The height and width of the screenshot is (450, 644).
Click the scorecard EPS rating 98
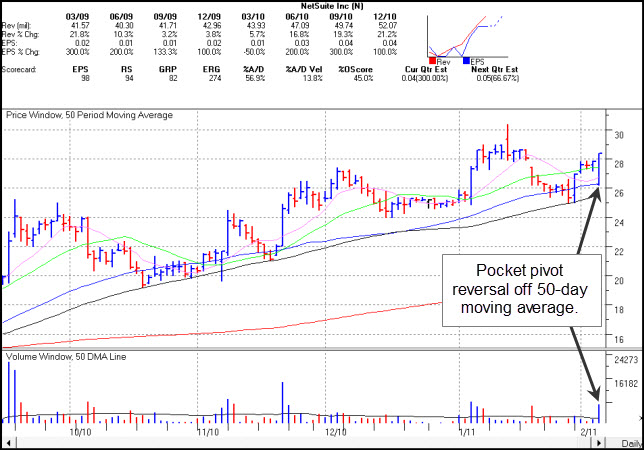click(x=85, y=78)
